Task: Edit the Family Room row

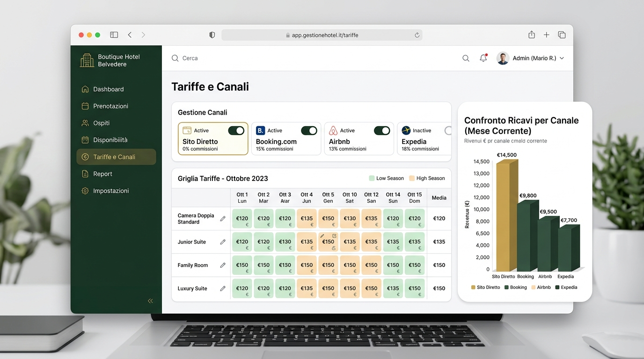Action: click(x=223, y=265)
